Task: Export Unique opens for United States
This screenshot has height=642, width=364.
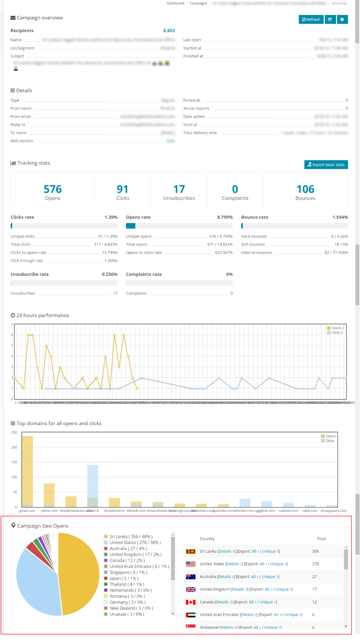Action: pyautogui.click(x=278, y=564)
